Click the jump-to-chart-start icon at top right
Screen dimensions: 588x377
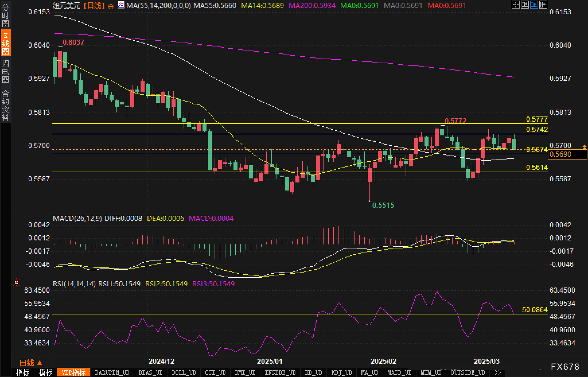coord(525,5)
